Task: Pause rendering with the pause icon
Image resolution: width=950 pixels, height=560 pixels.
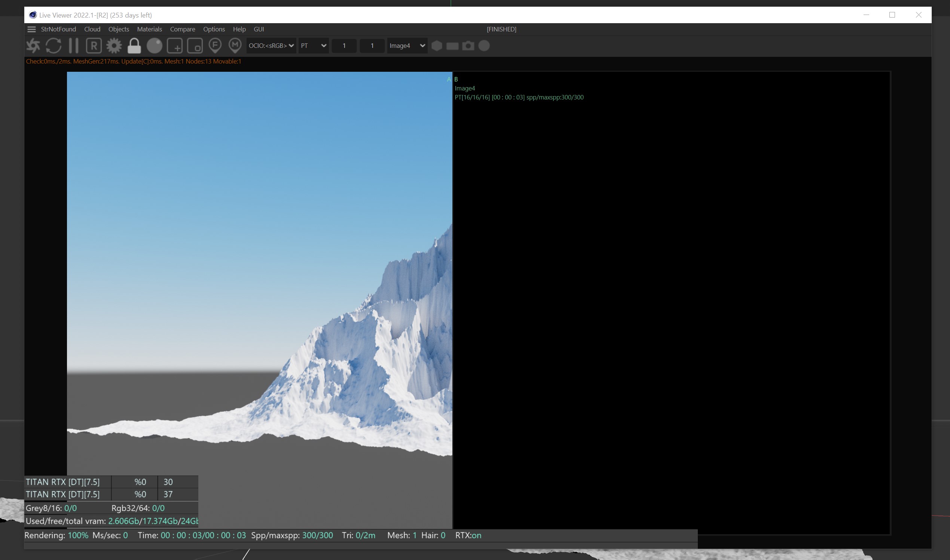Action: tap(74, 46)
